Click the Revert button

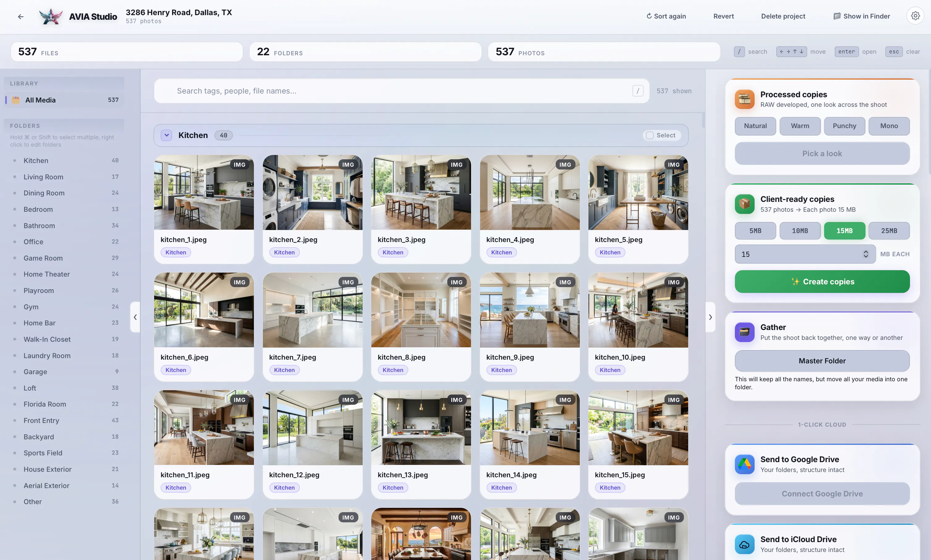point(723,16)
